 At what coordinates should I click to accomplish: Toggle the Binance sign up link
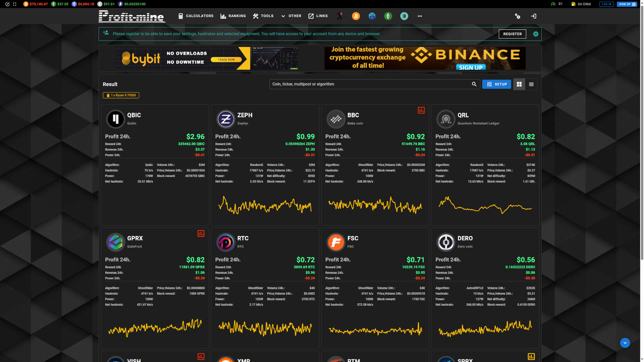pos(471,68)
